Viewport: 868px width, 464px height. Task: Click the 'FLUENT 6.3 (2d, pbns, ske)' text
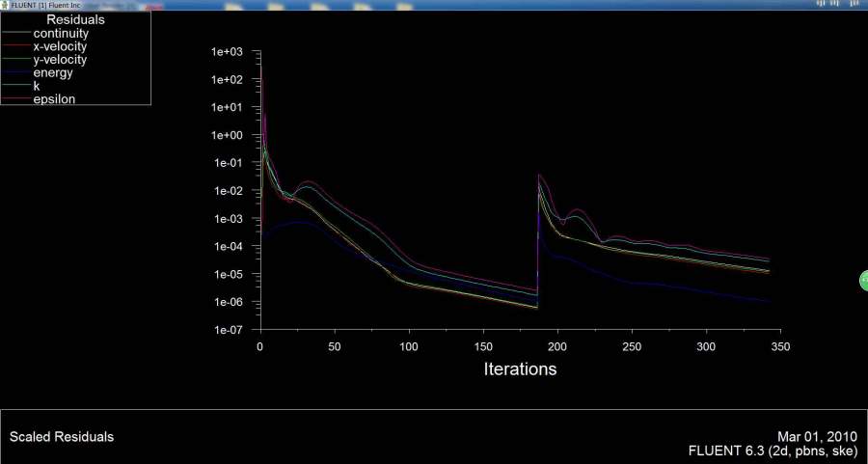773,450
